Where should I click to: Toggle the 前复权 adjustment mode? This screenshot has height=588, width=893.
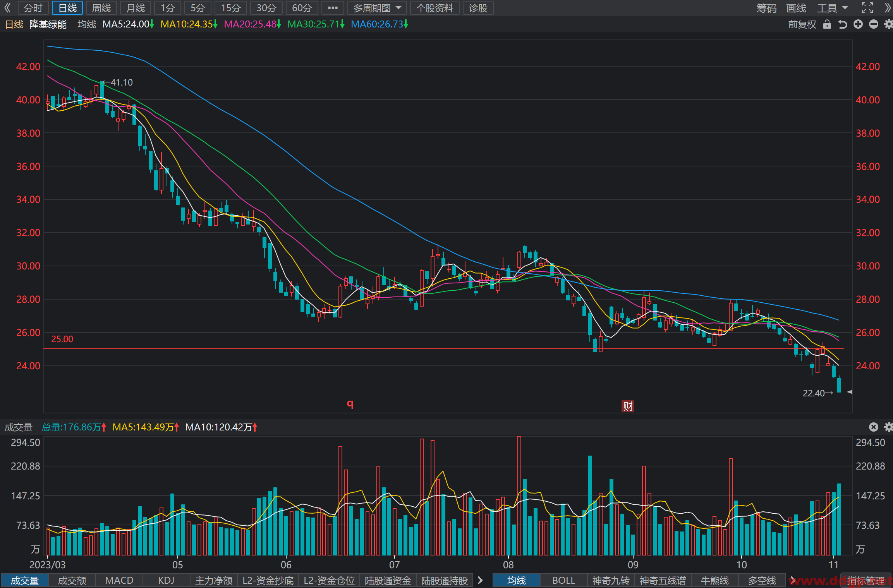click(x=802, y=24)
